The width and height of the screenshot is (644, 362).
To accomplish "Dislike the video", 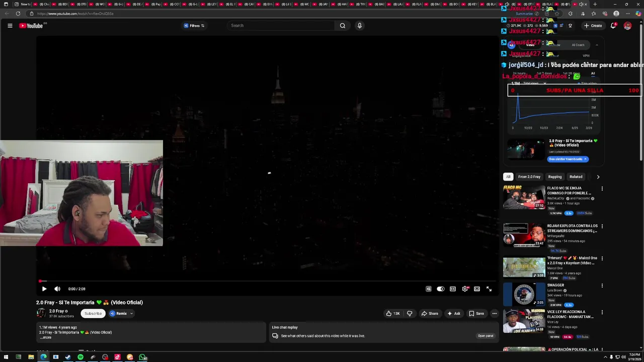I will point(410,314).
